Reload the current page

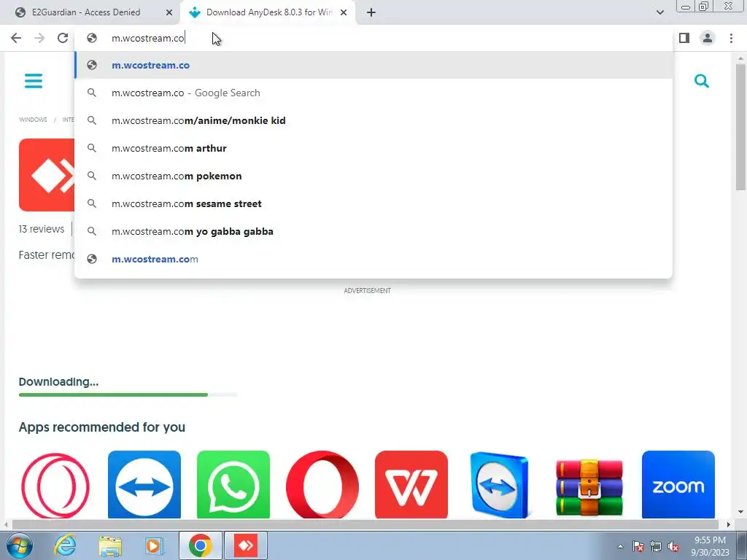(63, 38)
